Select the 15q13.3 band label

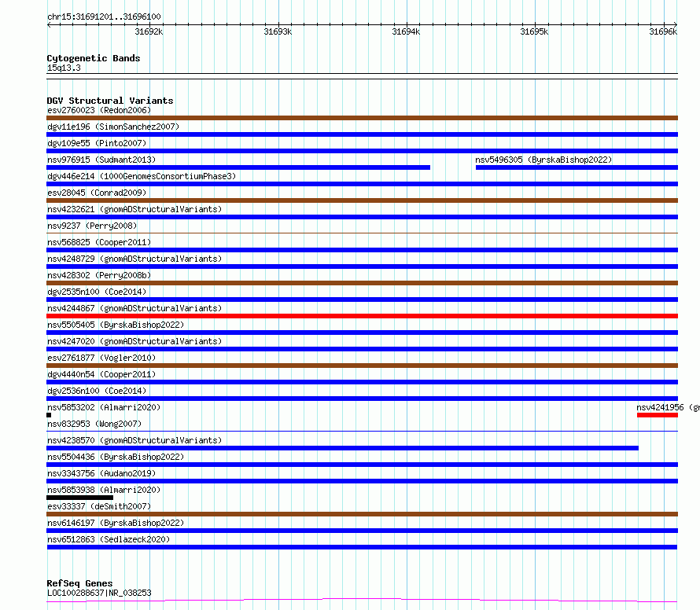64,68
